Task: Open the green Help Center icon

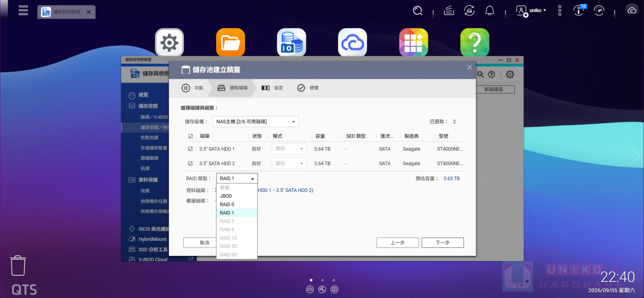Action: tap(475, 42)
